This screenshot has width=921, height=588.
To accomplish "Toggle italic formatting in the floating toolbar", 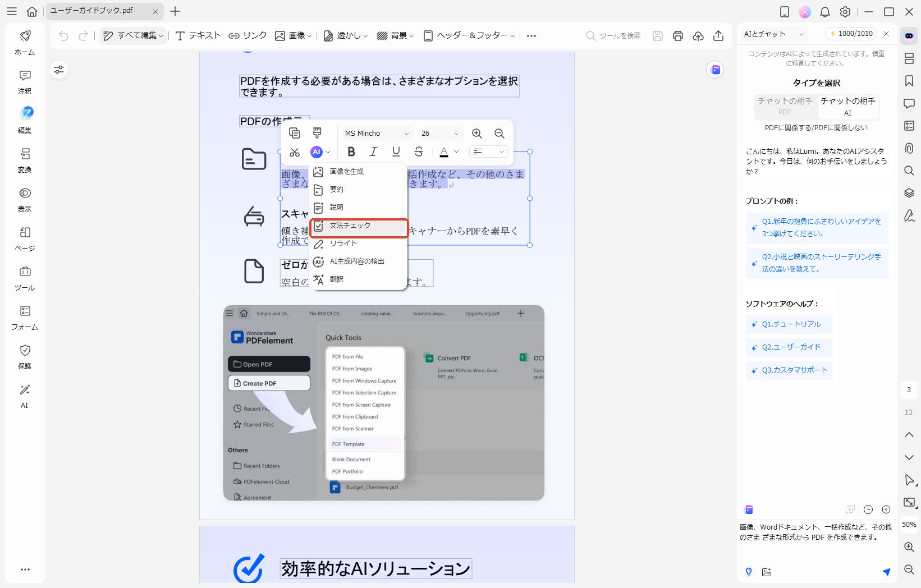I will (x=373, y=151).
